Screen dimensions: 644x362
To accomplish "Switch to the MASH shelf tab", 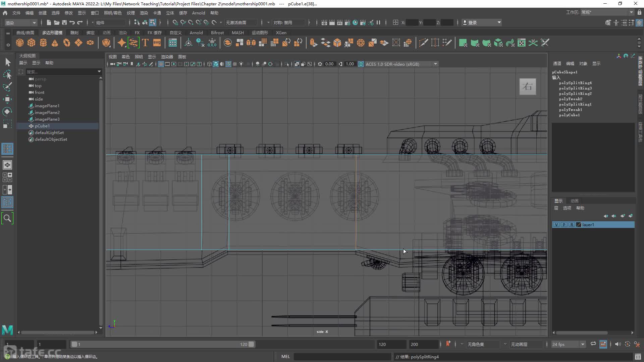I will 237,33.
